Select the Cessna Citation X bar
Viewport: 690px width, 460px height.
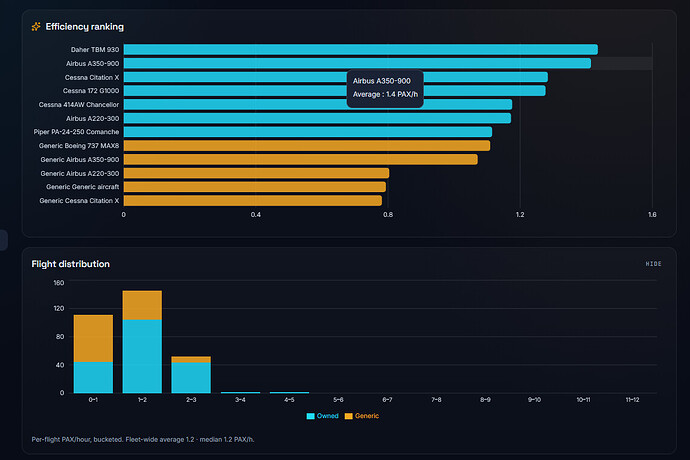(335, 77)
